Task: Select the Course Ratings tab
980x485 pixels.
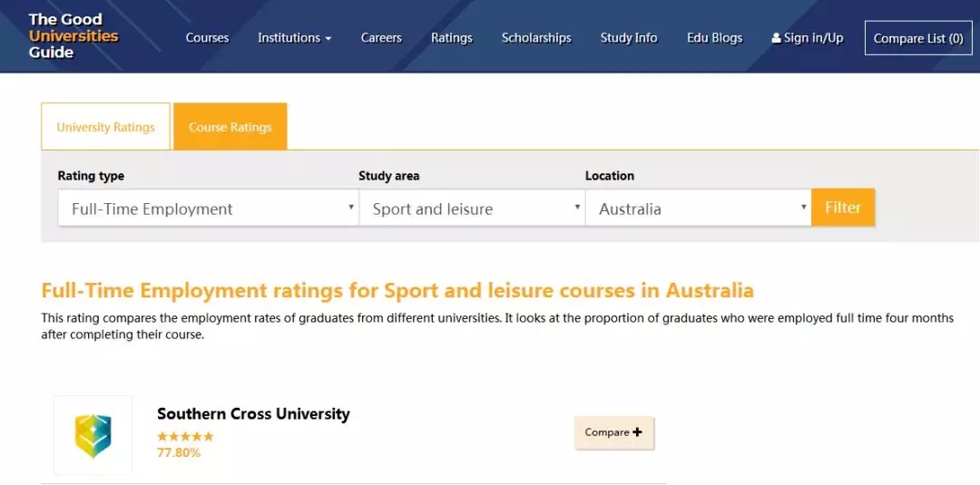Action: tap(230, 127)
